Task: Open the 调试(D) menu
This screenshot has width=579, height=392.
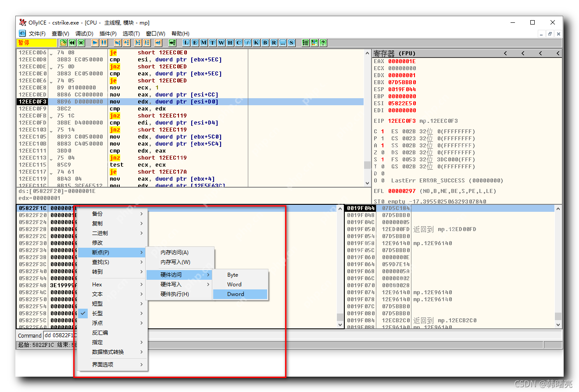Action: tap(84, 33)
